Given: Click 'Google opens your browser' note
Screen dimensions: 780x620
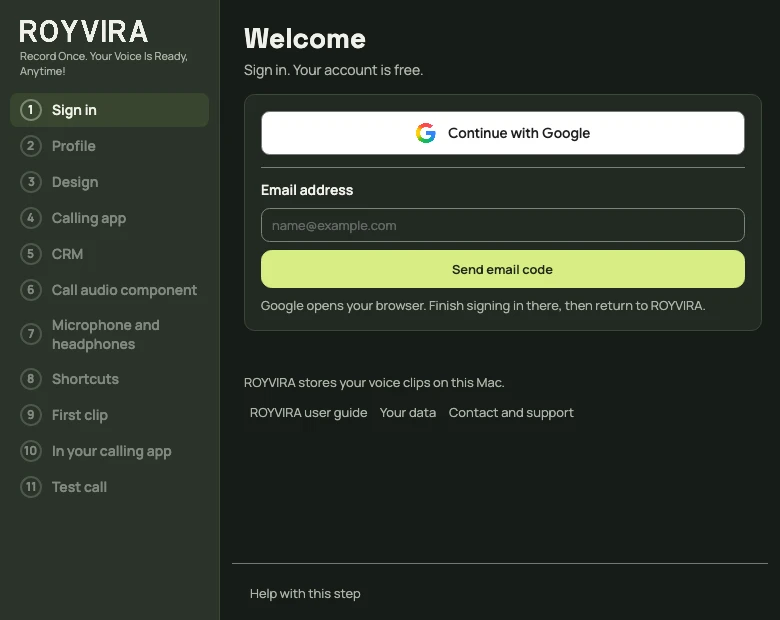Looking at the screenshot, I should click(483, 306).
